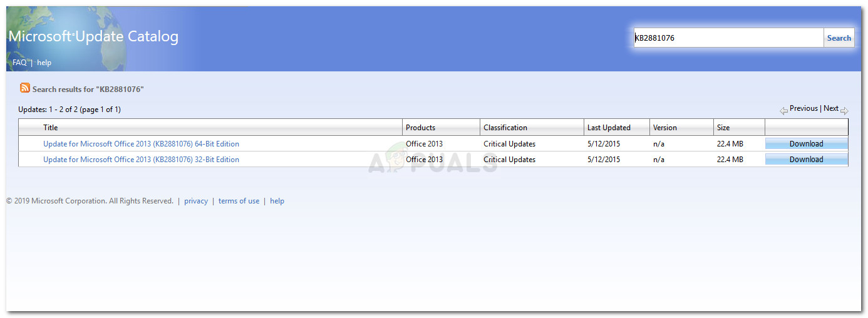Sort by Classification column header

[505, 128]
